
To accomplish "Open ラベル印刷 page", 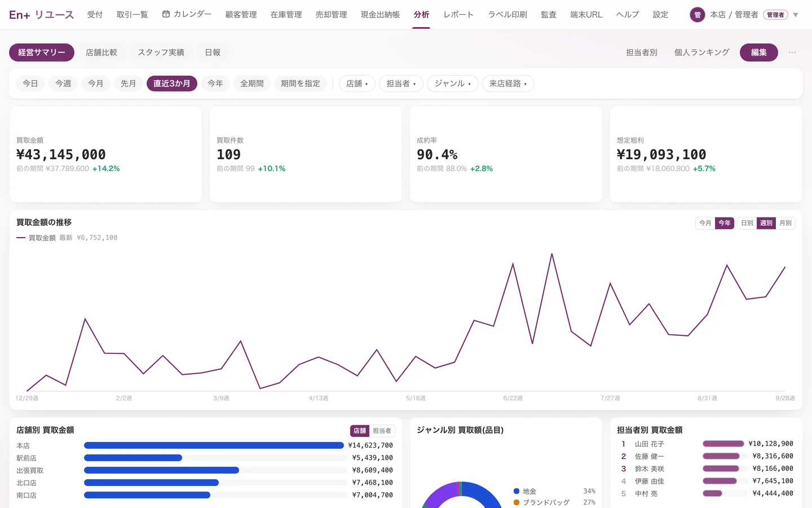I will tap(507, 15).
